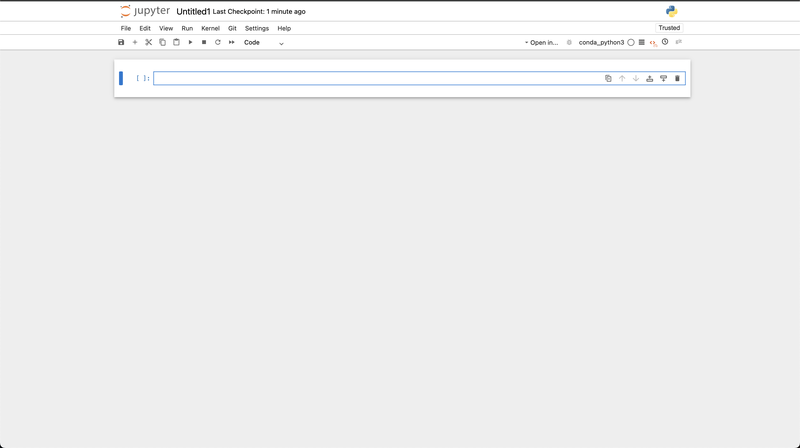
Task: Save the notebook with the disk icon
Action: (121, 42)
